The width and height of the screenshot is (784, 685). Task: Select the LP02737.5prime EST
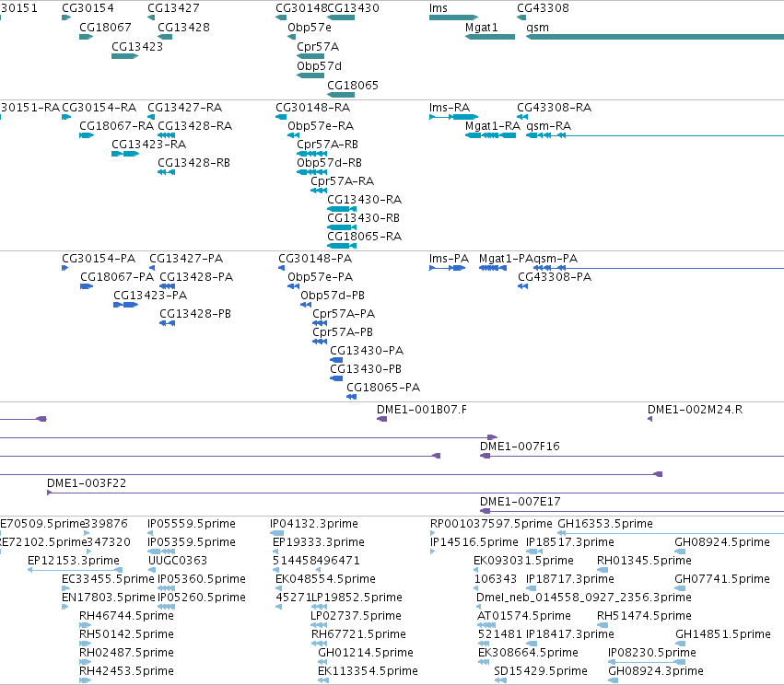tap(319, 625)
